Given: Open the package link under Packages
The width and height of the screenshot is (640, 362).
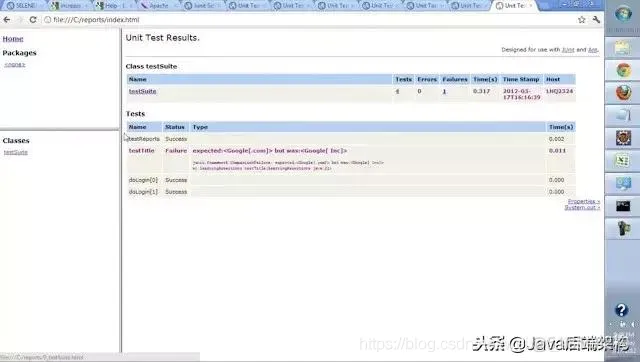Looking at the screenshot, I should [x=15, y=64].
